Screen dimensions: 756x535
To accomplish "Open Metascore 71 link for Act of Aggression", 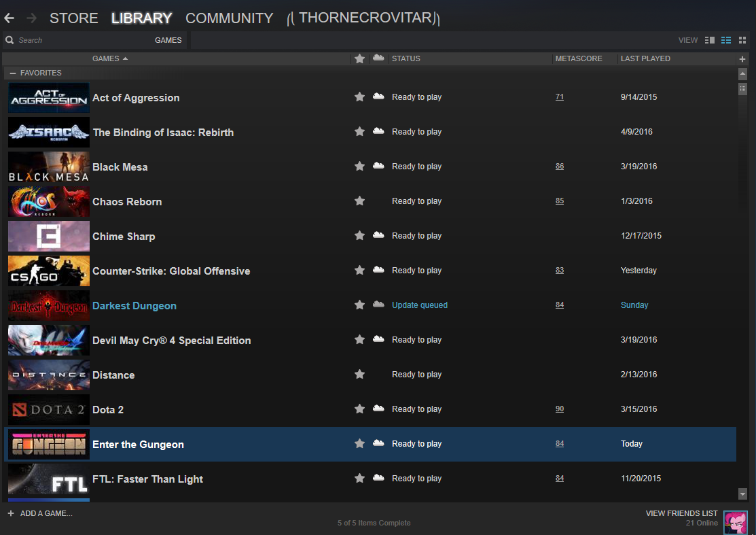I will tap(559, 97).
